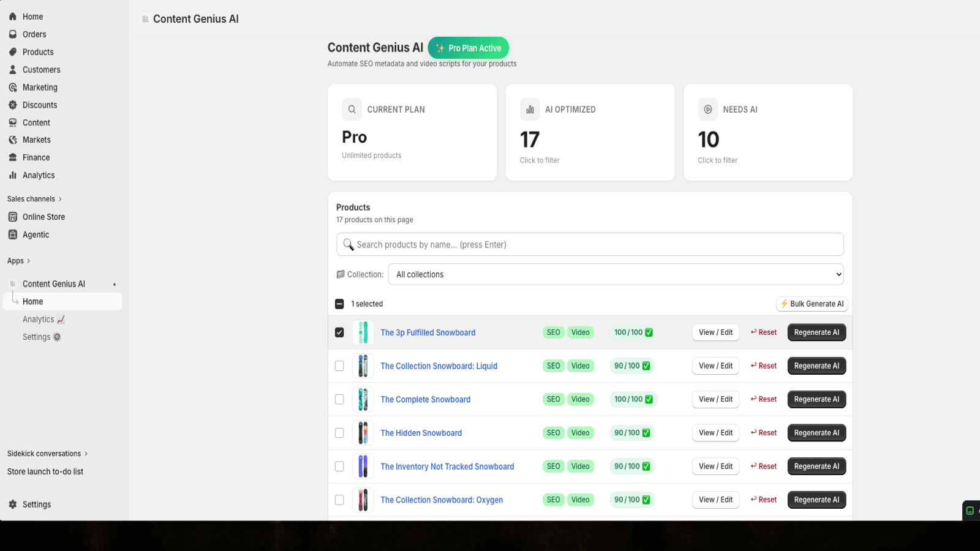Click the Customers person icon
The image size is (980, 551).
[13, 70]
